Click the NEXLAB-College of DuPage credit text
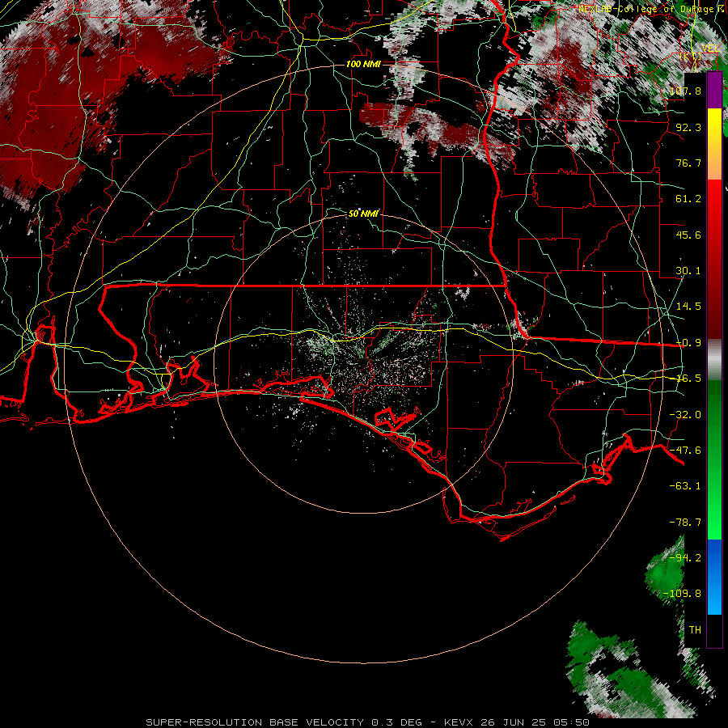Image resolution: width=728 pixels, height=728 pixels. tap(651, 9)
